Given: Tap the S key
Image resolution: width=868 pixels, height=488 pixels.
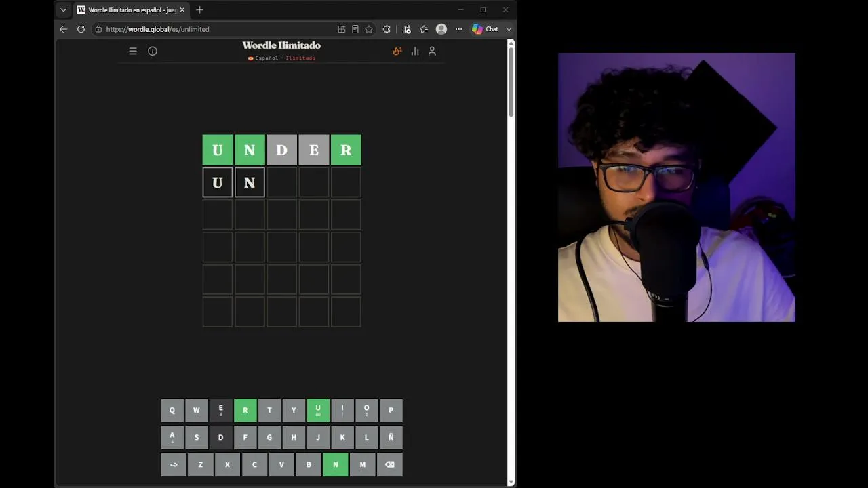Looking at the screenshot, I should 197,438.
